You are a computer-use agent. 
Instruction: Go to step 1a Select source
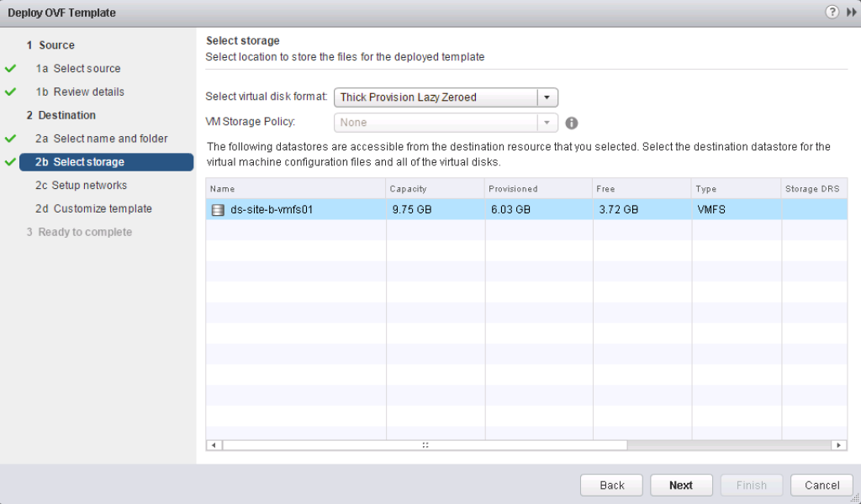coord(78,69)
